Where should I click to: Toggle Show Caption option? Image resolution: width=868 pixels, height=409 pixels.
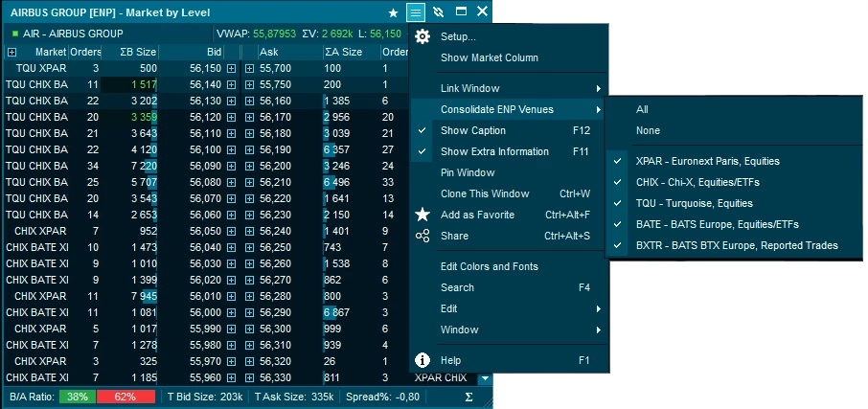[508, 130]
